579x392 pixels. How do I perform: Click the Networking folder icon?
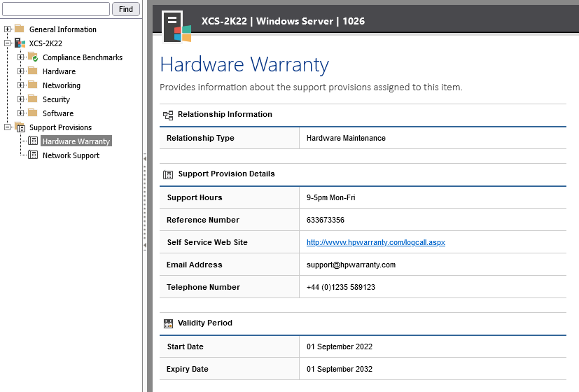(33, 85)
